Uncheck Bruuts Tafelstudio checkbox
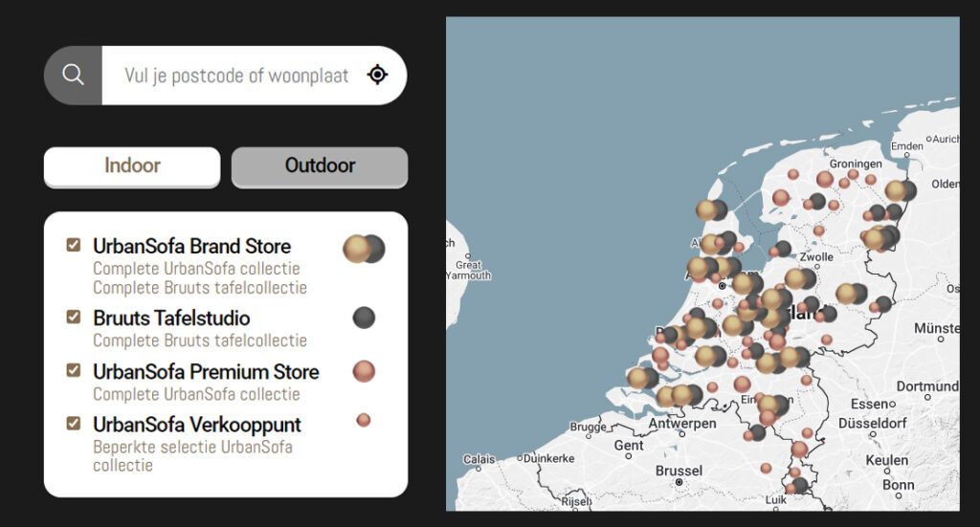The width and height of the screenshot is (980, 527). tap(74, 317)
